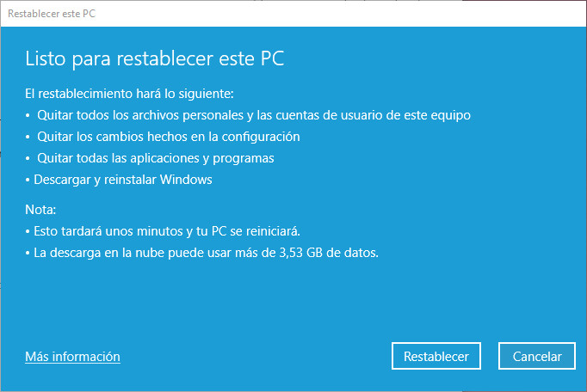Click 'Quitar todas las aplicaciones y programas'

click(156, 158)
